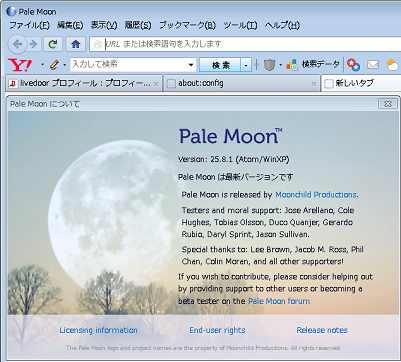Open the Licensing information link
Viewport: 401px width, 362px height.
98,330
